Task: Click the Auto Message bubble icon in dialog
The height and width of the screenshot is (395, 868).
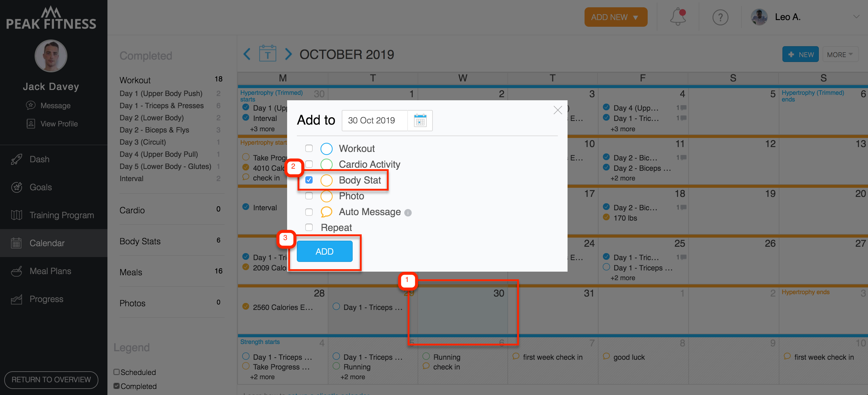Action: click(326, 212)
